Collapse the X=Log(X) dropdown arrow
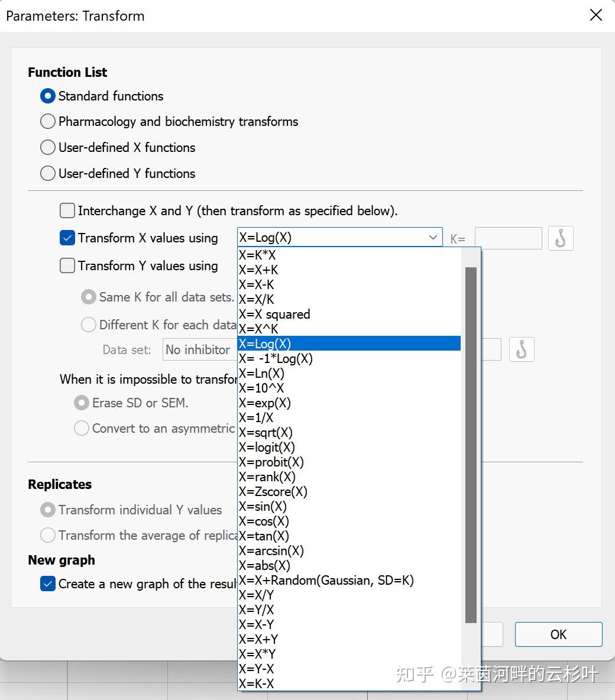This screenshot has height=700, width=615. 433,237
